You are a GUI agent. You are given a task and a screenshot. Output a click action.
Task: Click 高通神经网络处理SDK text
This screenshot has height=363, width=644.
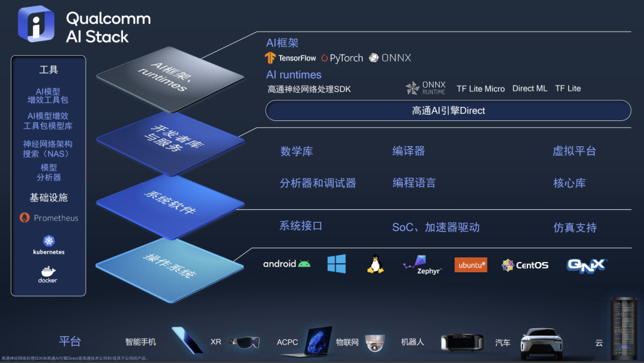(x=309, y=89)
